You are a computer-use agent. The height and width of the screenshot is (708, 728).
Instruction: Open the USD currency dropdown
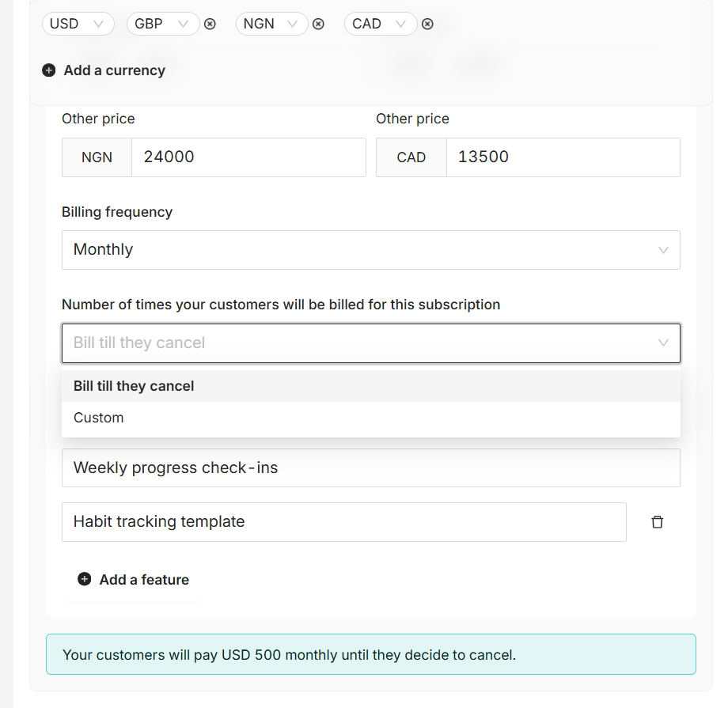[x=78, y=24]
